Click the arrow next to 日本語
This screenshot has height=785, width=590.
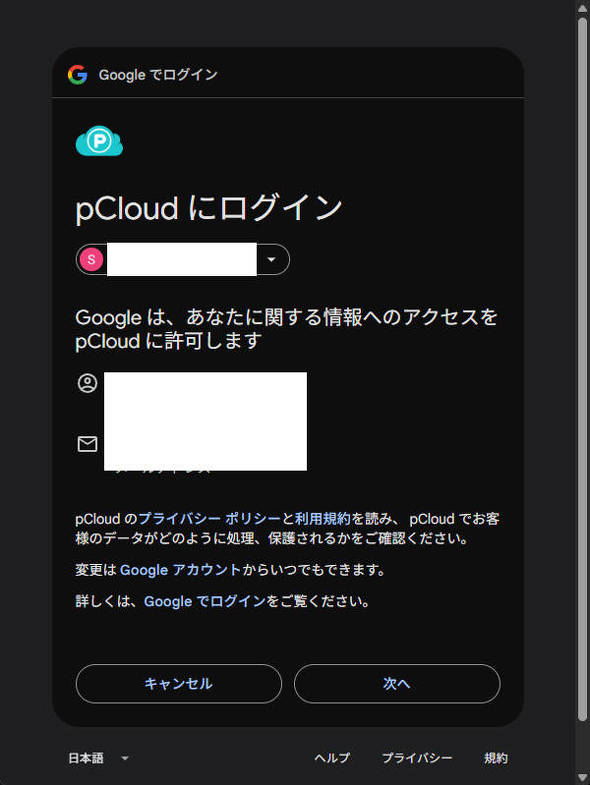(125, 758)
